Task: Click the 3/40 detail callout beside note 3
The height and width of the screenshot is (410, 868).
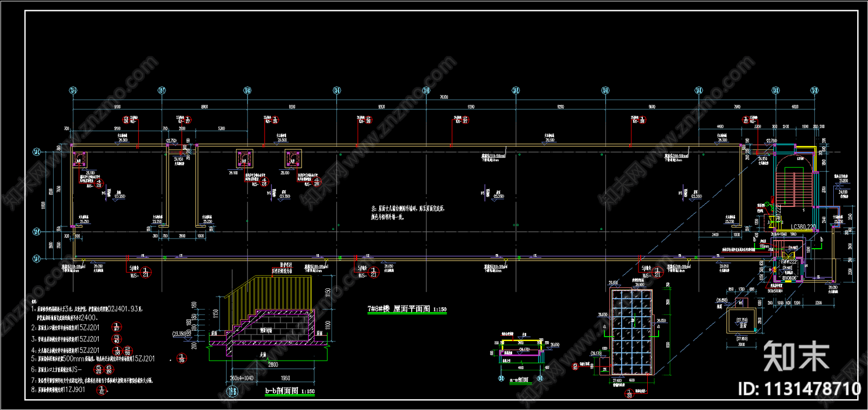Action: pos(117,339)
